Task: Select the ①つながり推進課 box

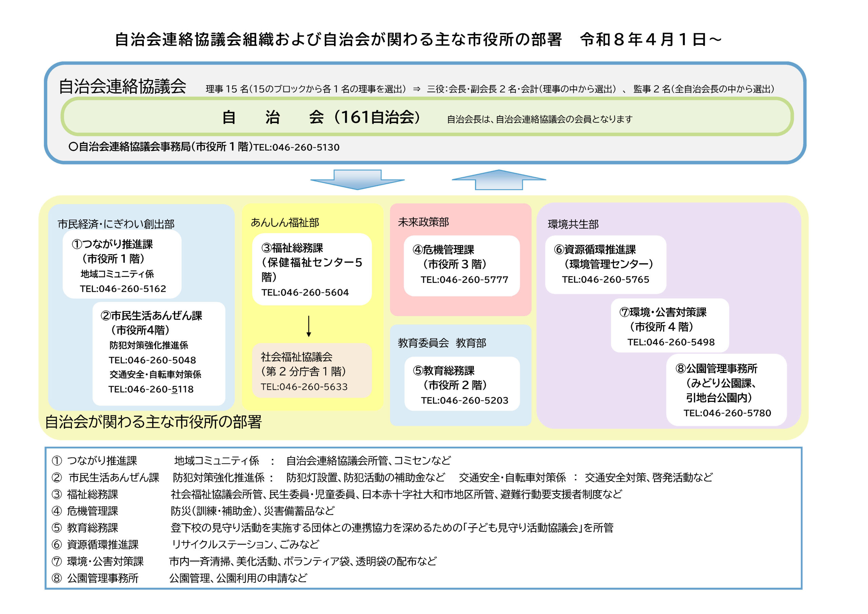Action: (122, 264)
